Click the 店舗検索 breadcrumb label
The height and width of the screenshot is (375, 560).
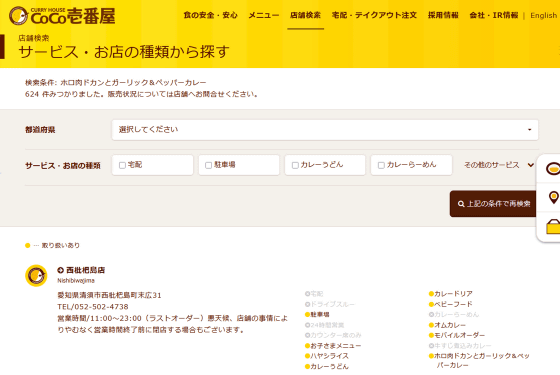pos(34,38)
